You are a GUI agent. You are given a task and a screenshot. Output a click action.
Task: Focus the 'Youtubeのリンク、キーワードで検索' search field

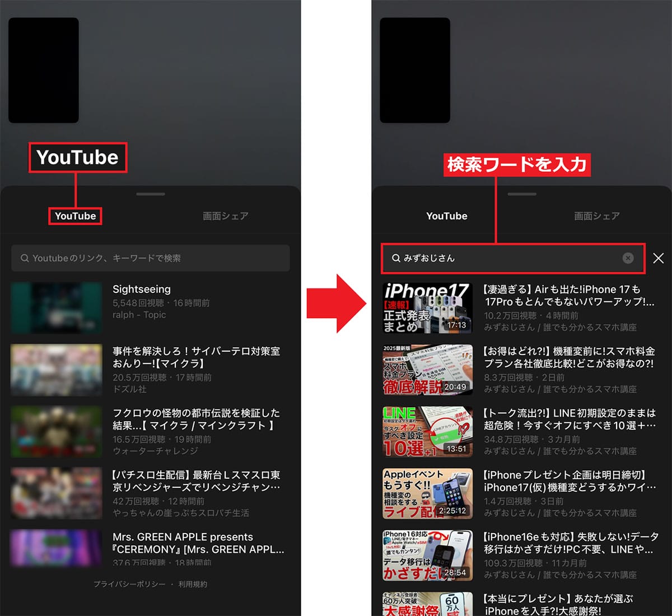[x=151, y=258]
